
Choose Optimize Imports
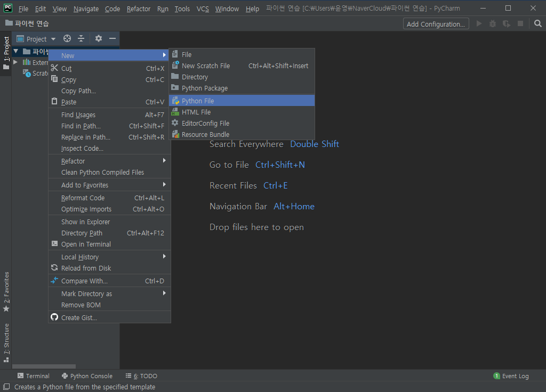(109, 209)
